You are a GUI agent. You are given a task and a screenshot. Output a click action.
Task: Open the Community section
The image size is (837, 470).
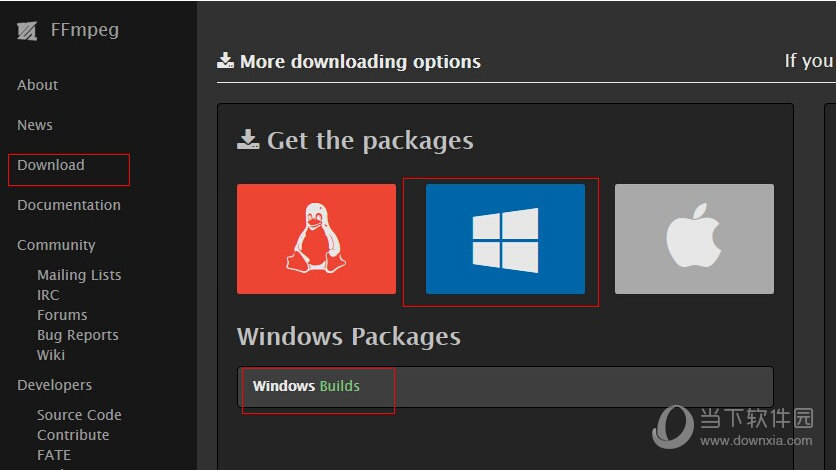[56, 245]
